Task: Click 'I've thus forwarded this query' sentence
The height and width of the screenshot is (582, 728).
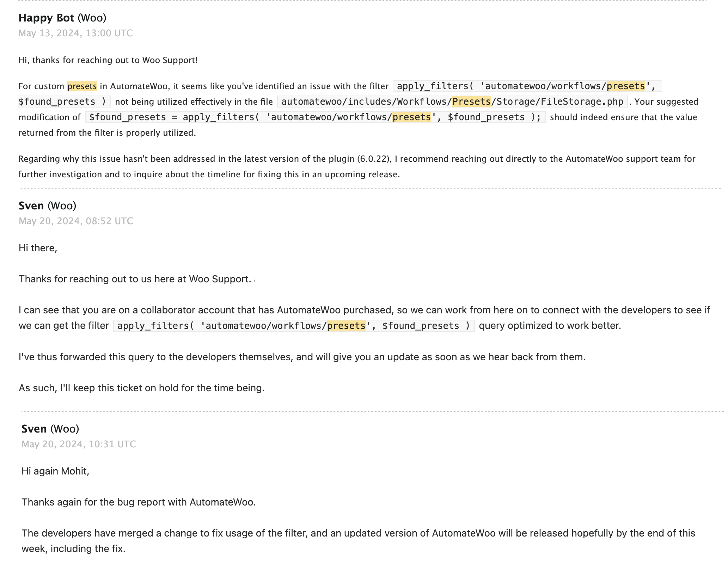Action: (x=302, y=357)
